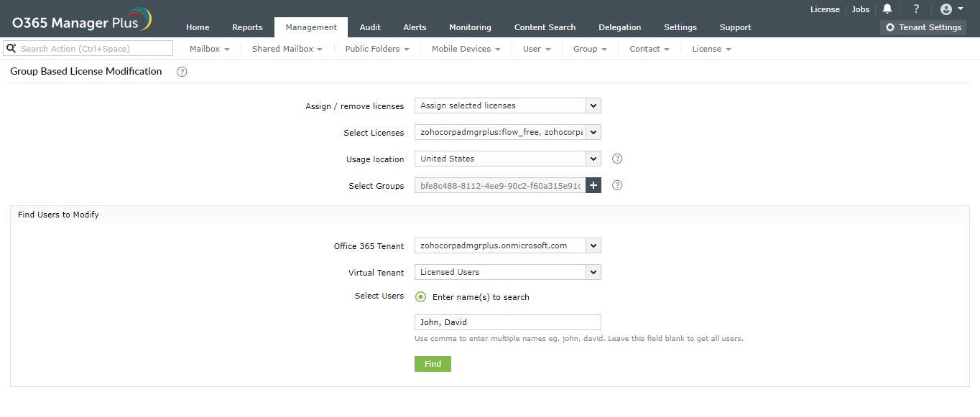The height and width of the screenshot is (417, 980).
Task: Open the Support tab
Action: [735, 27]
